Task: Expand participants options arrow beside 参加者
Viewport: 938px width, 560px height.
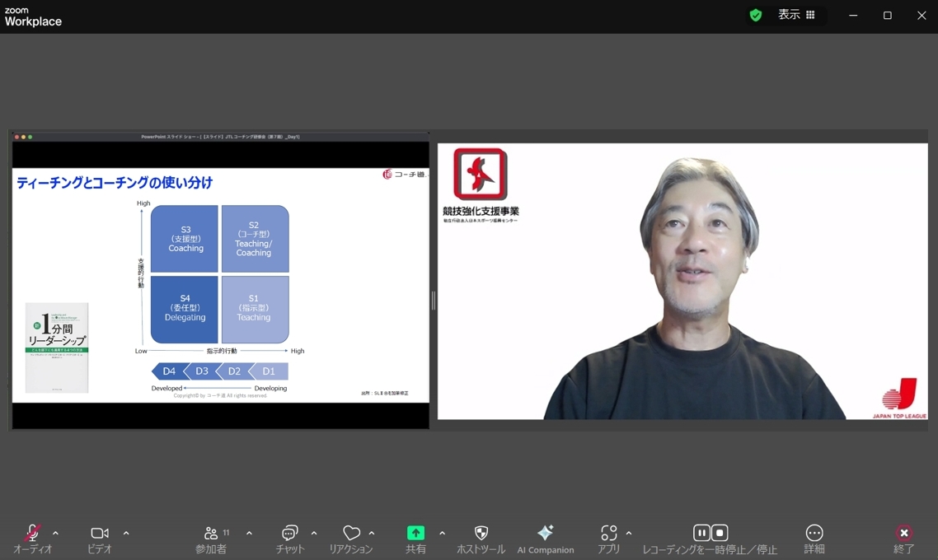Action: [249, 533]
